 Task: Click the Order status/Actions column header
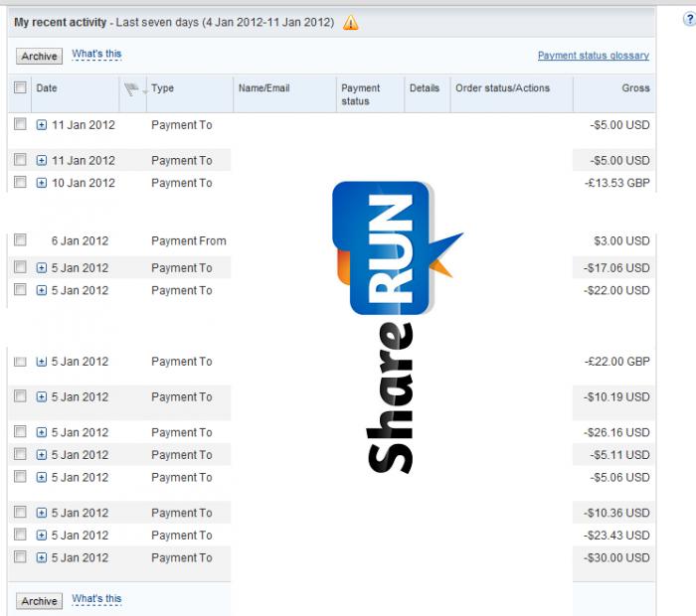[502, 87]
